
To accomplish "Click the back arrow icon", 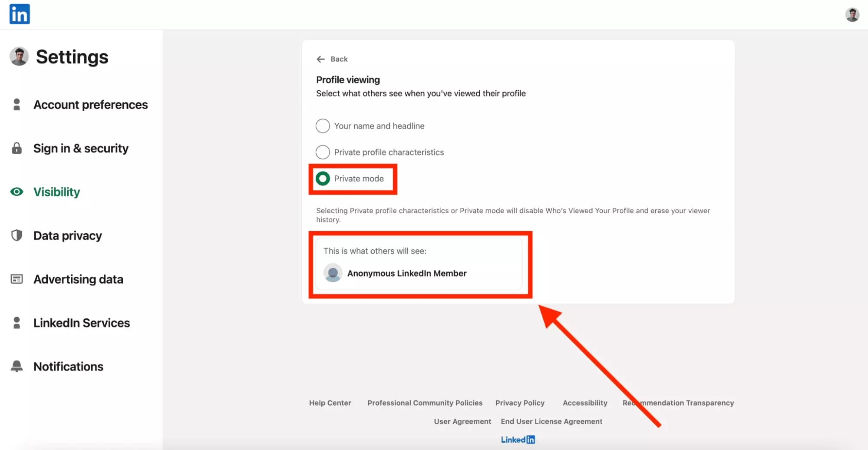I will (320, 59).
